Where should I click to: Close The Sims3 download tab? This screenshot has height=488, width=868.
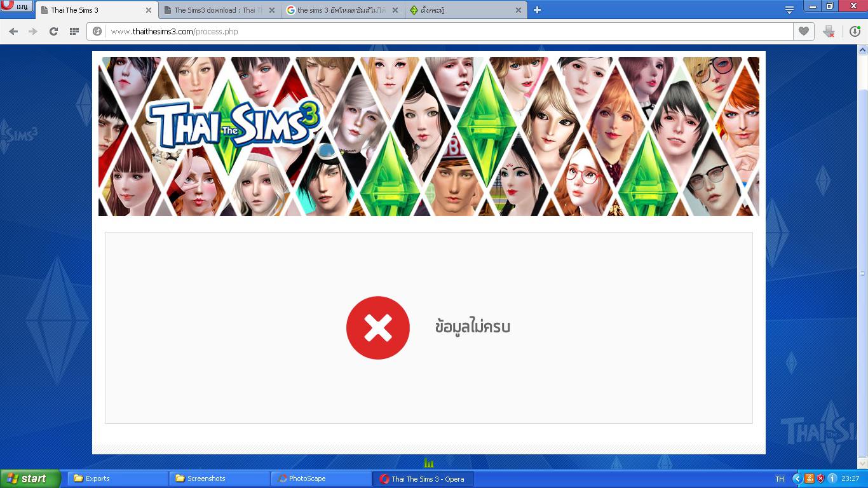271,10
